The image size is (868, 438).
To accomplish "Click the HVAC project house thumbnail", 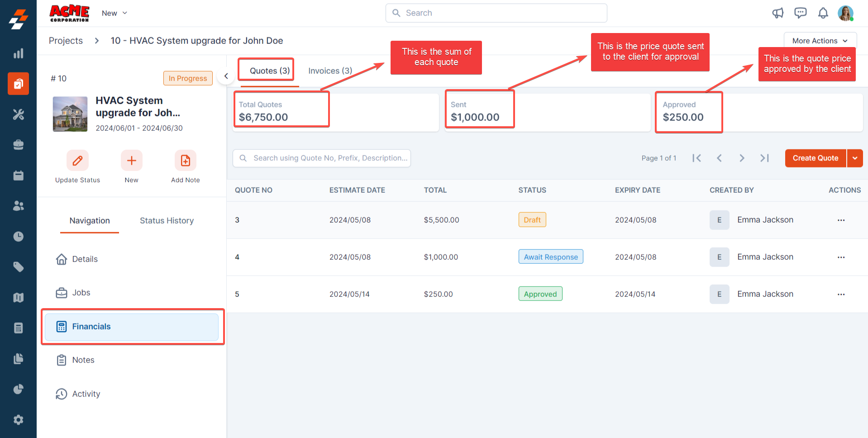I will click(x=70, y=114).
